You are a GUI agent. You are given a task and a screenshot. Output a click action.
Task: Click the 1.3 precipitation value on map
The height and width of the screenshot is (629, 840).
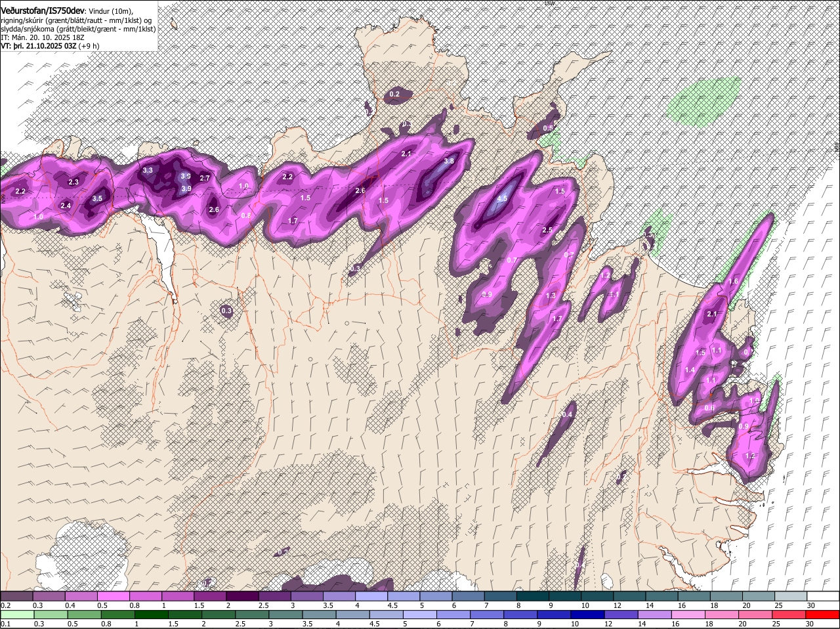tap(551, 296)
